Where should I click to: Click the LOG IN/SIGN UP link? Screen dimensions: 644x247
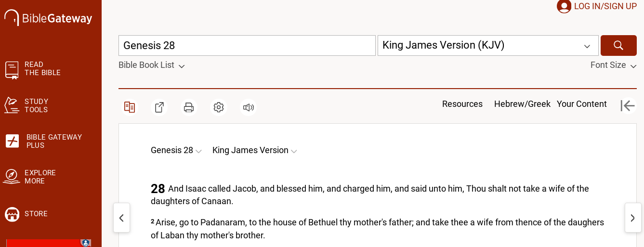coord(605,6)
